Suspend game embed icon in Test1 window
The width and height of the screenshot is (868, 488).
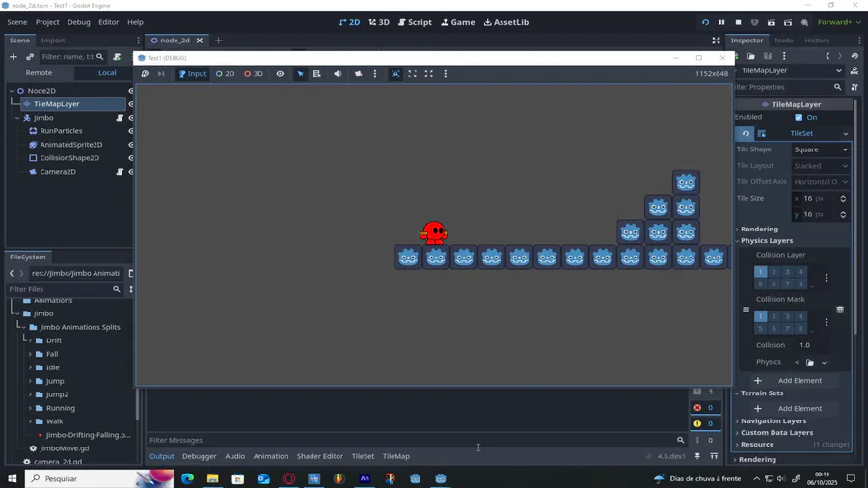point(145,73)
